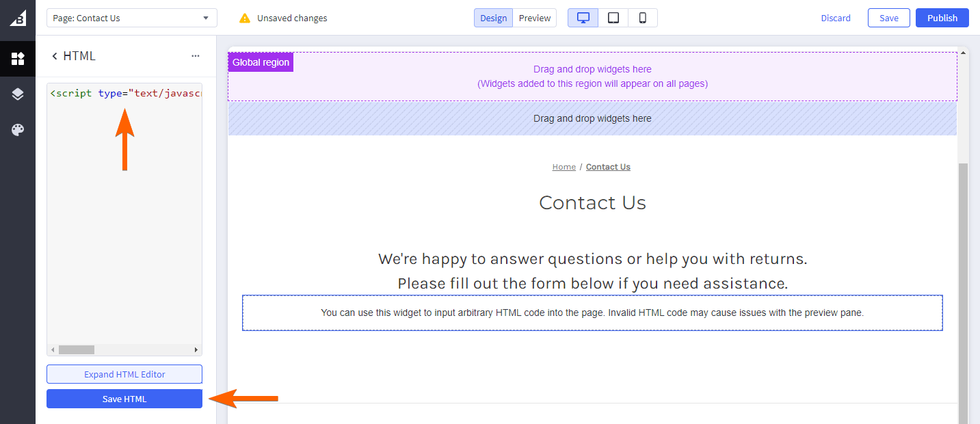Click Expand HTML Editor button

tap(124, 374)
